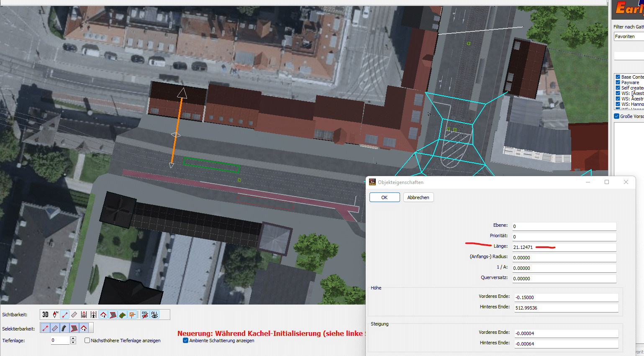Image resolution: width=644 pixels, height=356 pixels.
Task: Click the hide selected SEL eye icon
Action: [145, 315]
